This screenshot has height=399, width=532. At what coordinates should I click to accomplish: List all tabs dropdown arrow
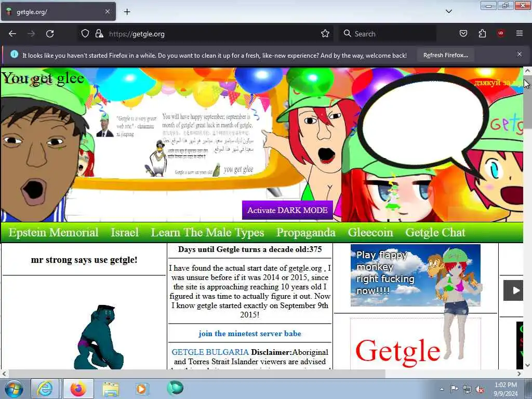[x=448, y=11]
